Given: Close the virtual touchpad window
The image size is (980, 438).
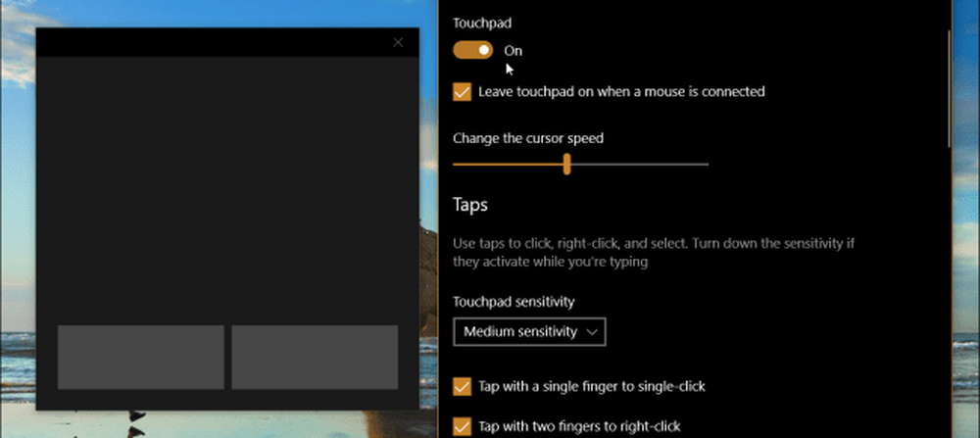Looking at the screenshot, I should (x=398, y=42).
